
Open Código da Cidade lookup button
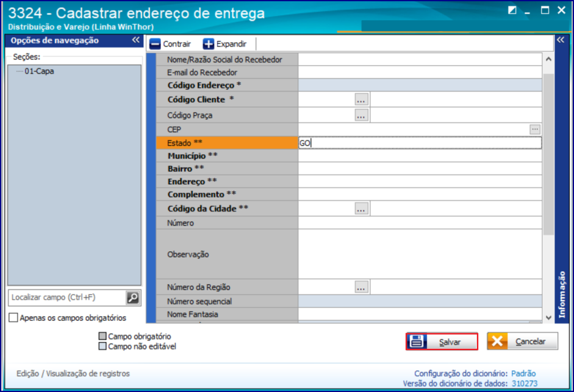361,208
